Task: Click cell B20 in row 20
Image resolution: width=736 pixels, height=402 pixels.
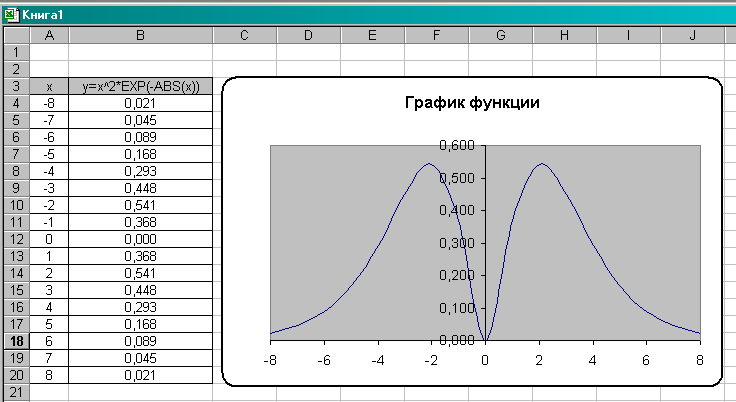Action: [x=140, y=375]
